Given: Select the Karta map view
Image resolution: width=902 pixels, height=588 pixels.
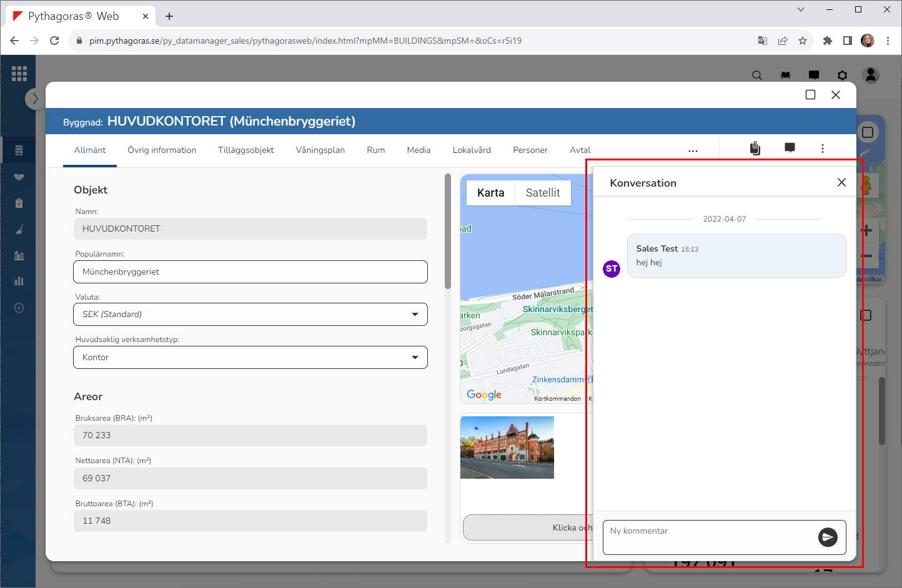Looking at the screenshot, I should point(490,193).
